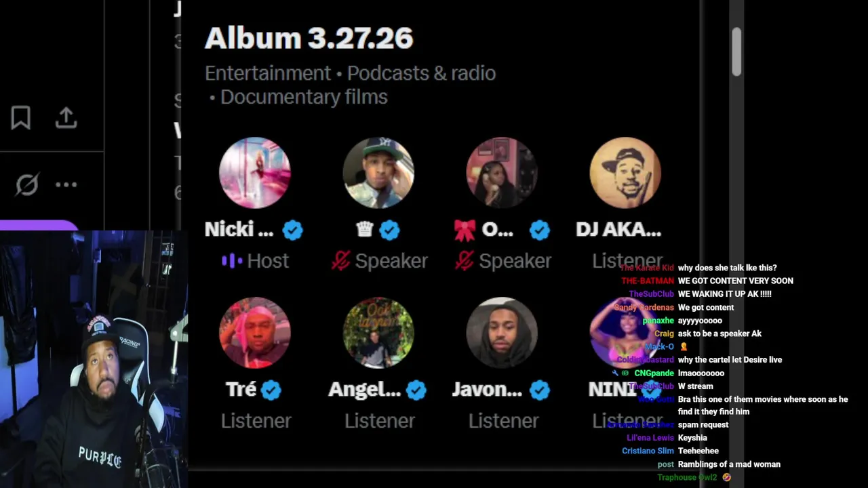This screenshot has width=868, height=488.
Task: Click the purple Host audio indicator icon
Action: [232, 261]
